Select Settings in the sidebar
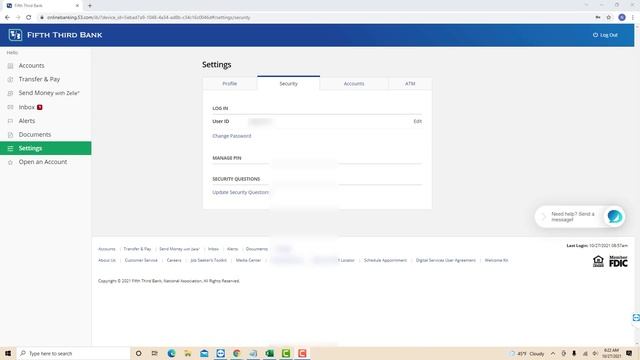The image size is (640, 360). (x=46, y=148)
